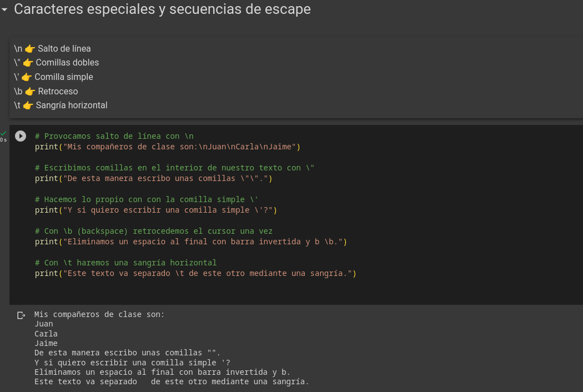Click the first print statement with Juan Carla Jaime
This screenshot has width=583, height=392.
click(x=167, y=147)
